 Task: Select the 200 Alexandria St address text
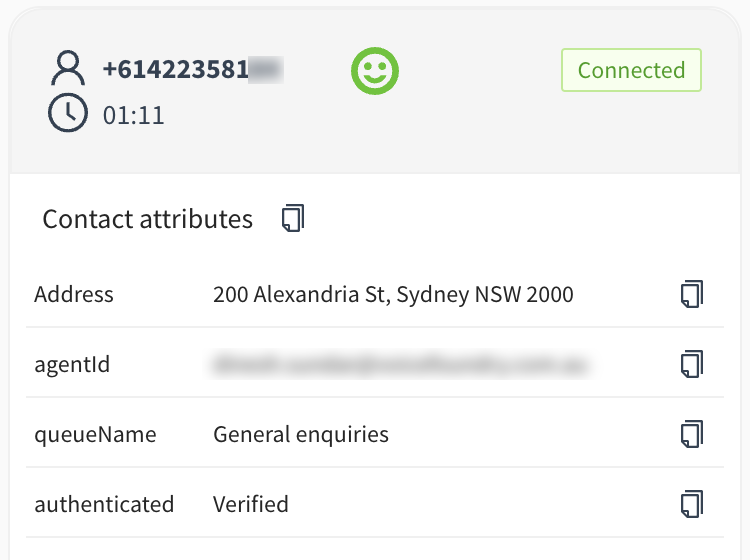393,295
